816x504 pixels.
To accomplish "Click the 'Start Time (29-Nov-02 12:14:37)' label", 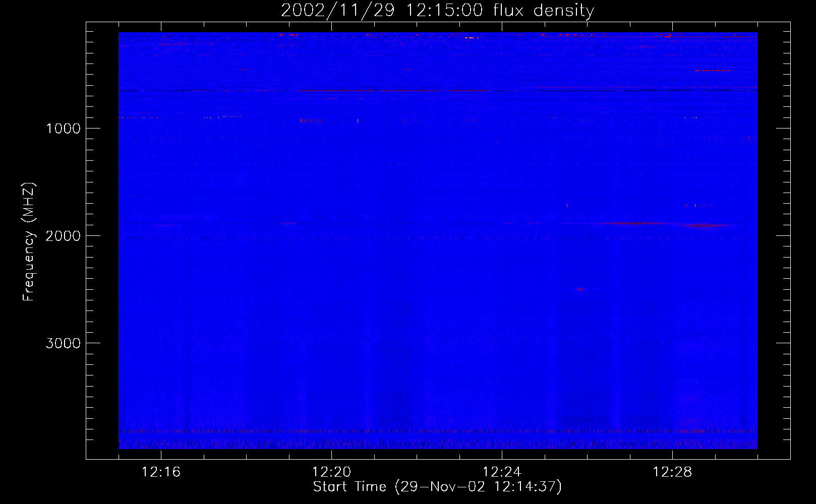I will (437, 487).
